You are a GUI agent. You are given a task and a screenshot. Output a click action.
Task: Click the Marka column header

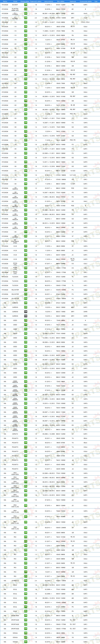coord(5,1)
